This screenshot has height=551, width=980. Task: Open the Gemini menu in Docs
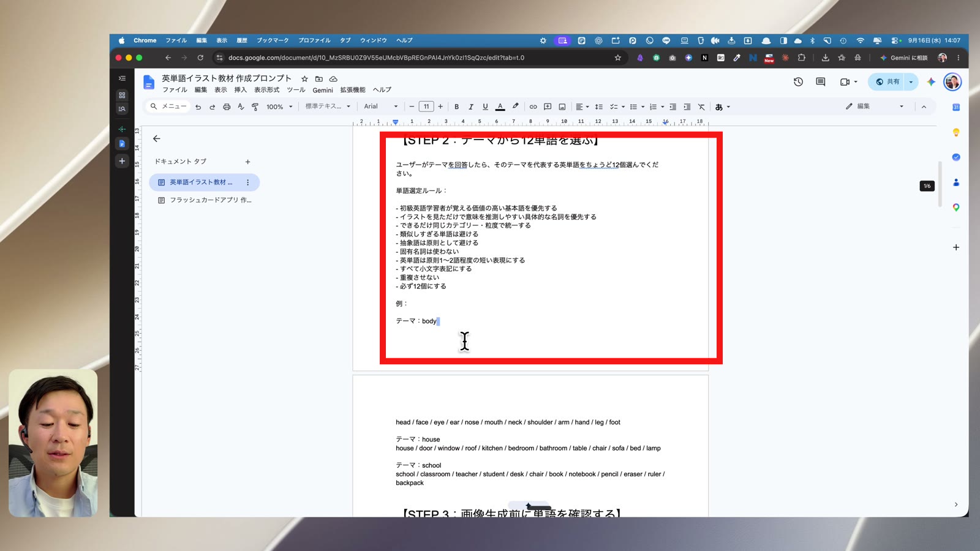tap(323, 90)
